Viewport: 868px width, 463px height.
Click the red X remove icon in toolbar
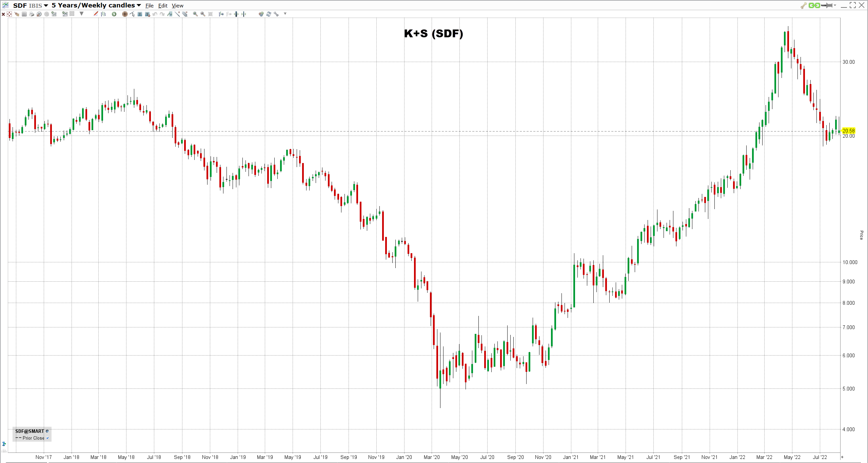tap(3, 14)
